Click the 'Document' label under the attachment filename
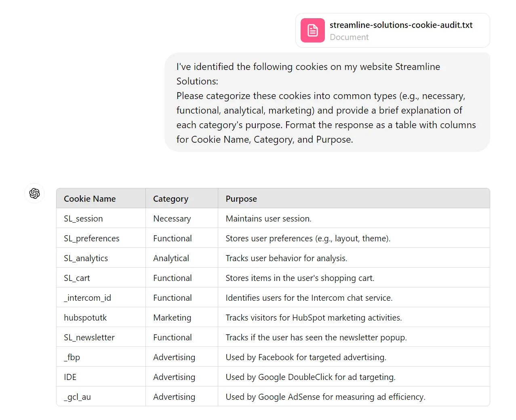 click(349, 37)
